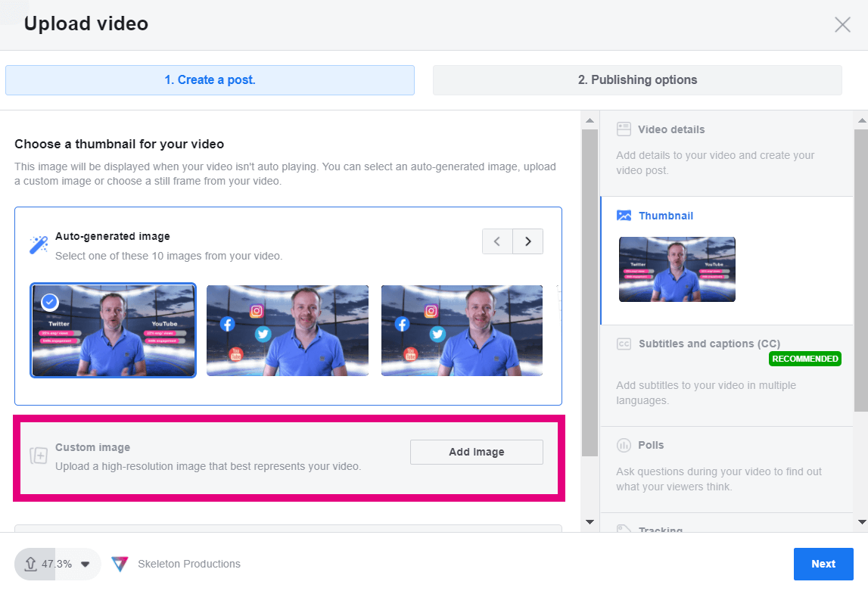Viewport: 868px width, 591px height.
Task: Select the third auto-generated thumbnail
Action: point(462,331)
